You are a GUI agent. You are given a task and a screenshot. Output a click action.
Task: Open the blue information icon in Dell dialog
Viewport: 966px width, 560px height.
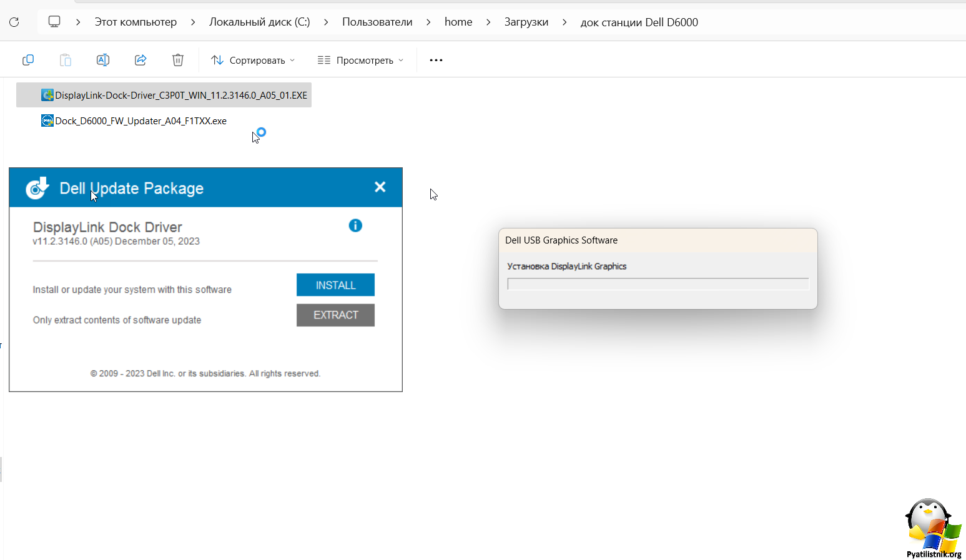[355, 225]
